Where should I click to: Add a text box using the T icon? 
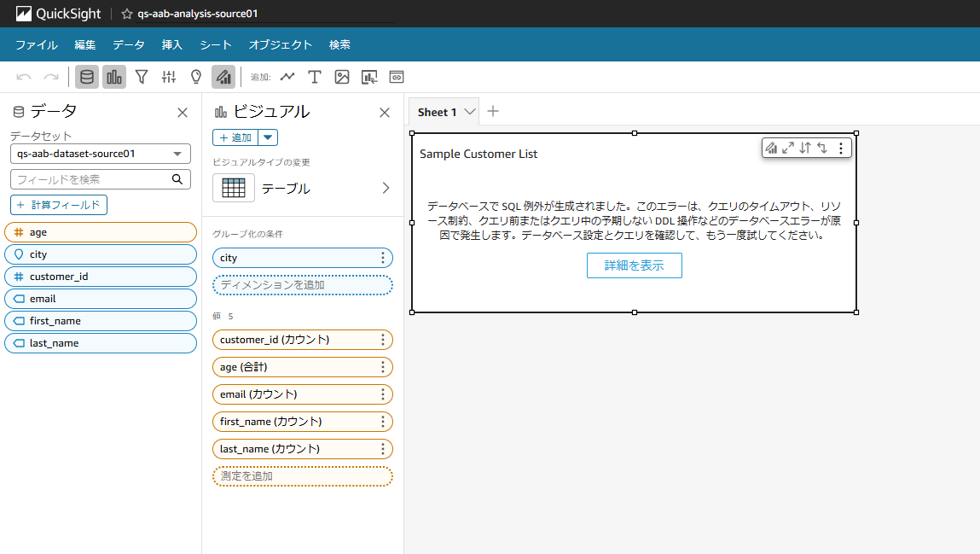[316, 76]
